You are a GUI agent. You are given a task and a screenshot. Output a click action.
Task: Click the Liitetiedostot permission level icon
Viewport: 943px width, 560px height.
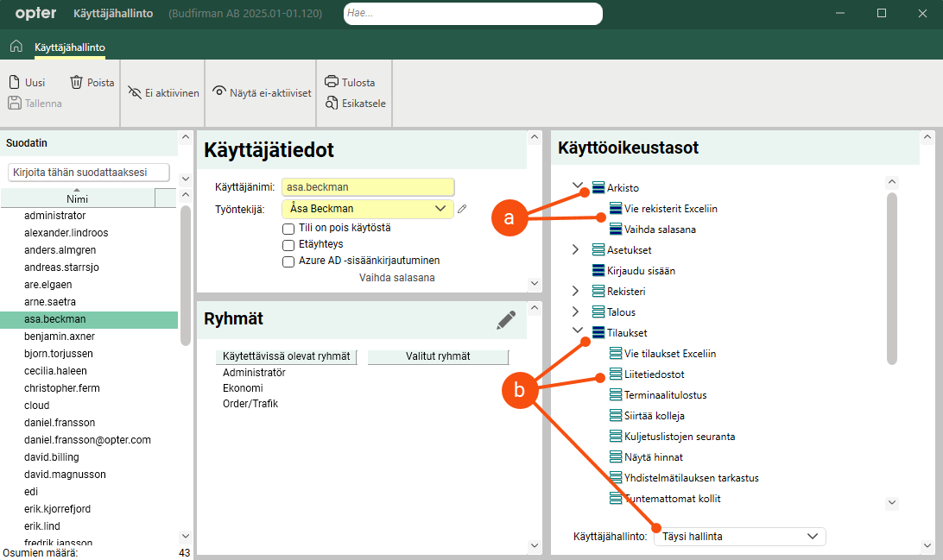615,374
